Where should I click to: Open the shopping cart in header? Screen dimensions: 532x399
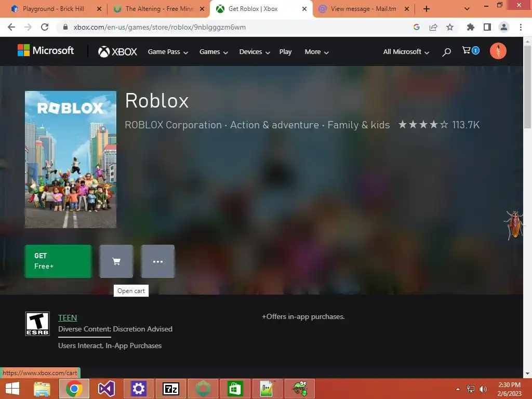tap(470, 50)
